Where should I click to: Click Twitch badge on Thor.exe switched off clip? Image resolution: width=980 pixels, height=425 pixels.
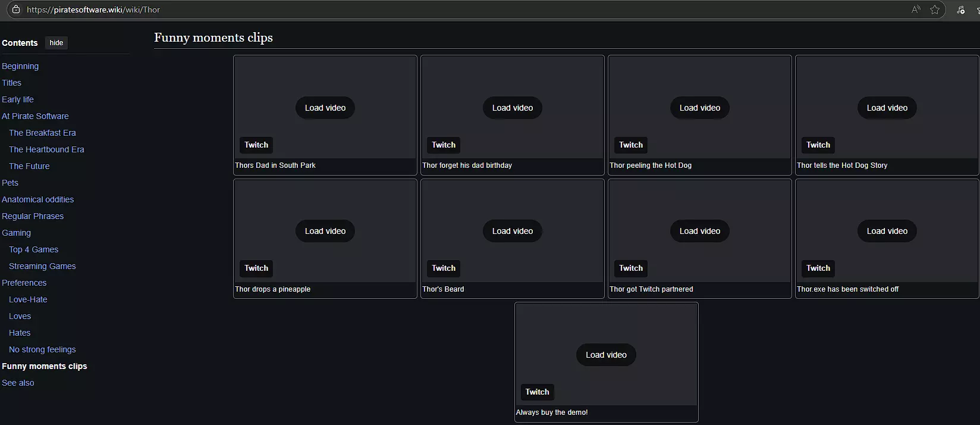point(818,268)
